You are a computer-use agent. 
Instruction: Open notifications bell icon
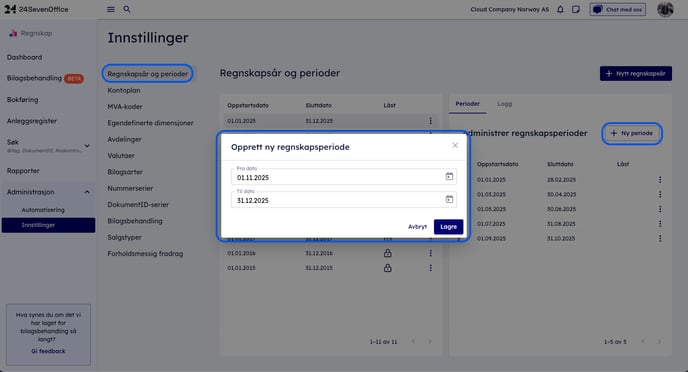pos(560,9)
